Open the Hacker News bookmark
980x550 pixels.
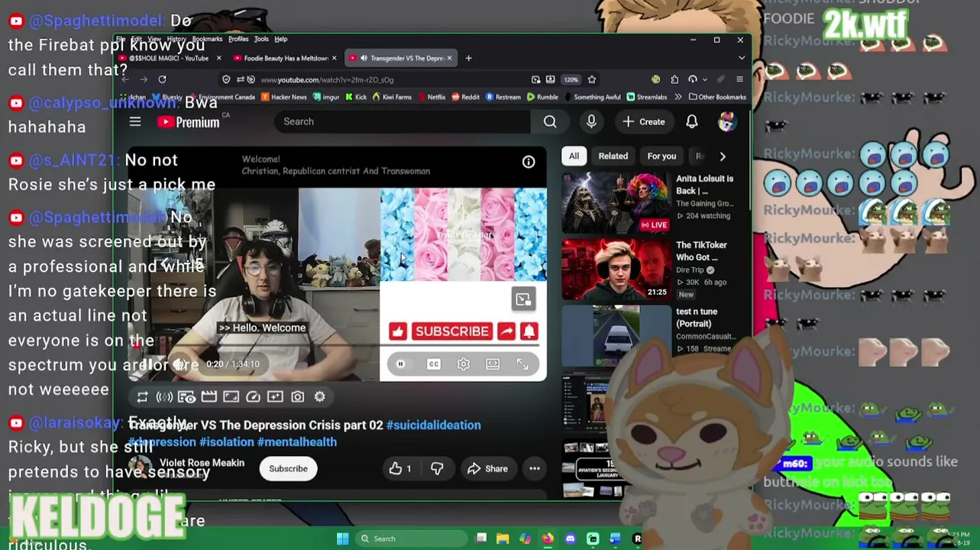284,97
